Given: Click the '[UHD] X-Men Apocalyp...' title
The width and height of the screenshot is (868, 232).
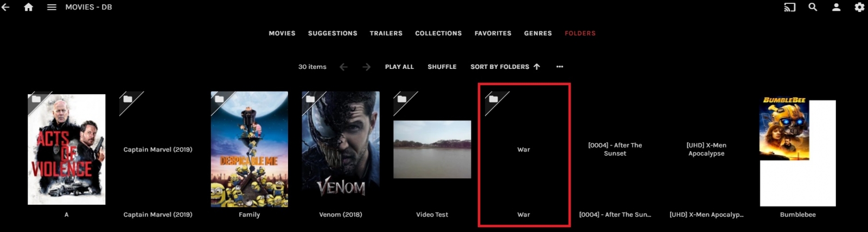Looking at the screenshot, I should coord(706,215).
